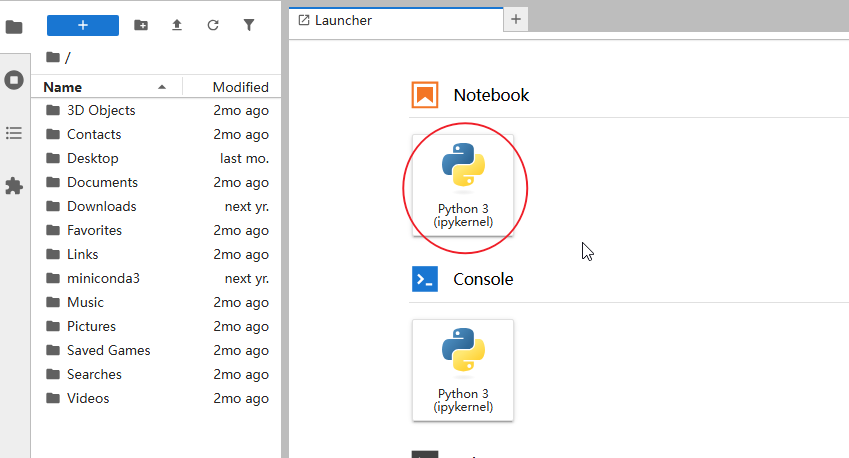Select the Favorites folder
Screen dimensions: 849x458
point(156,230)
